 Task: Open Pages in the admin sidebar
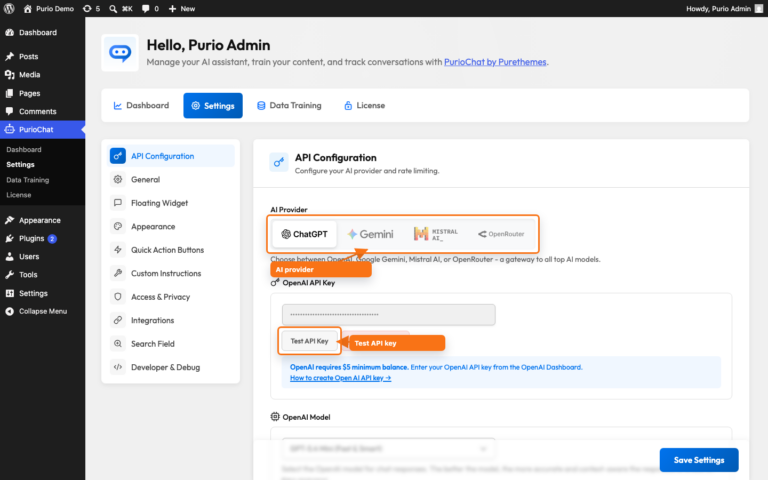(x=42, y=93)
